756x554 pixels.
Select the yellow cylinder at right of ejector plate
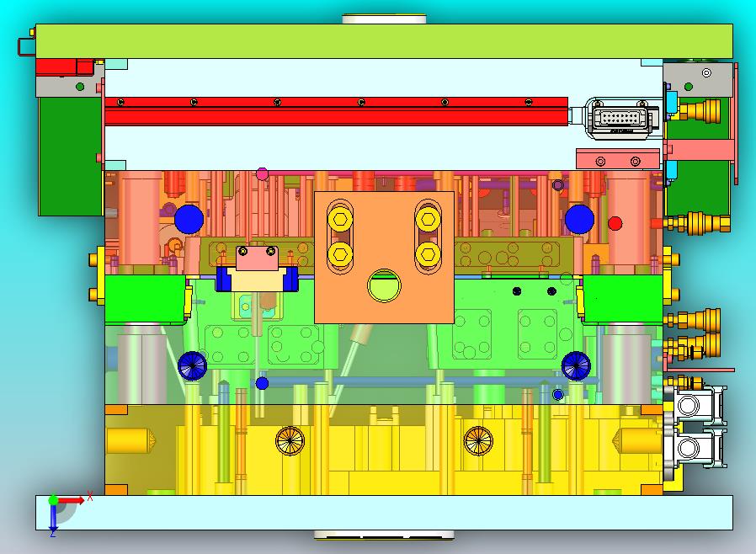click(638, 440)
